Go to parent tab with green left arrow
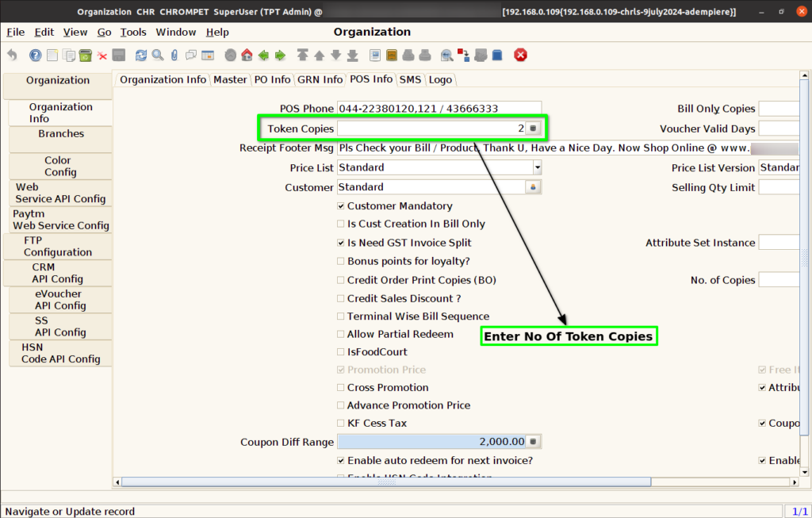 [263, 55]
